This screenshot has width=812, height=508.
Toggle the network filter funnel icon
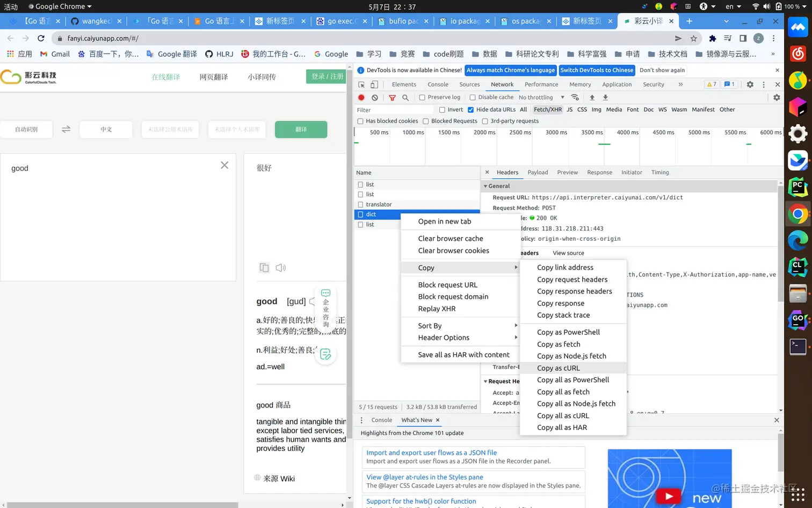(x=392, y=97)
